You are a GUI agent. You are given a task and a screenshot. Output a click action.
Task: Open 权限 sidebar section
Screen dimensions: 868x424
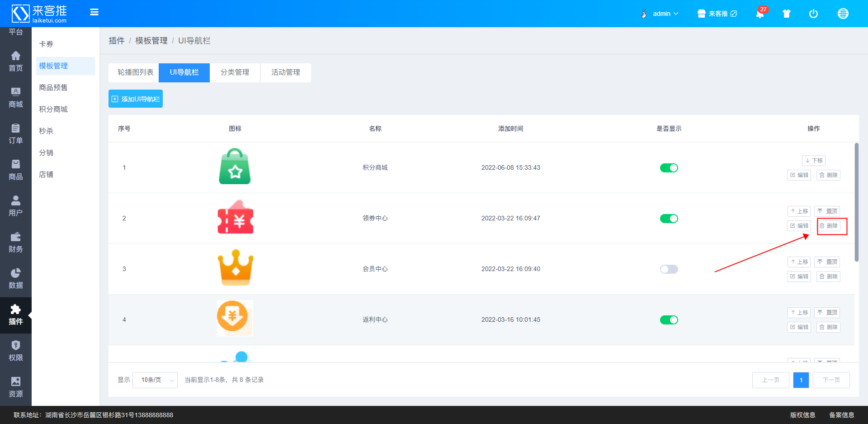tap(16, 351)
